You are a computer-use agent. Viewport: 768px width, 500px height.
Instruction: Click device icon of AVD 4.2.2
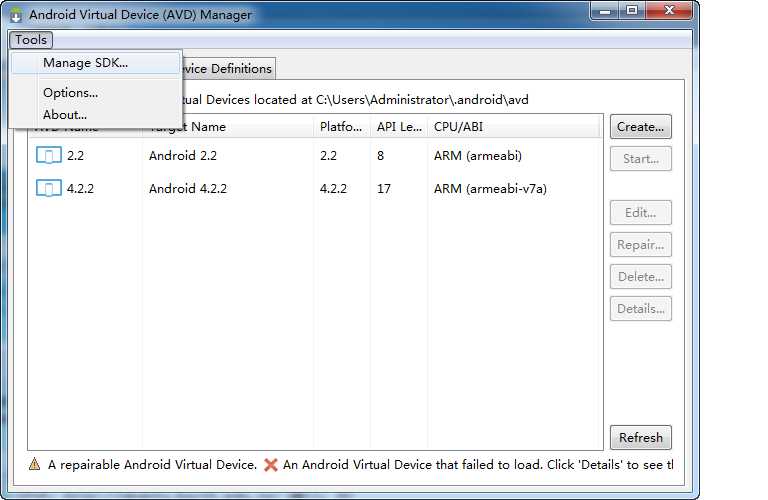click(x=48, y=189)
